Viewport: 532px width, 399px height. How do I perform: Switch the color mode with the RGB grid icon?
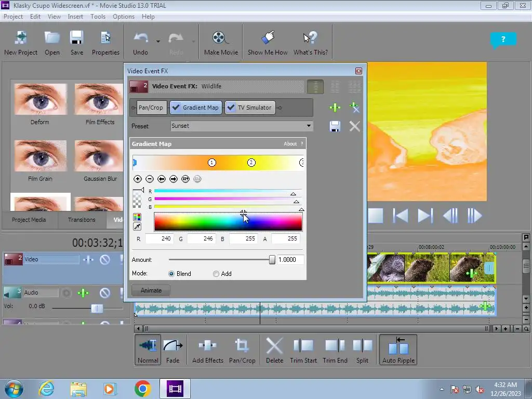137,217
